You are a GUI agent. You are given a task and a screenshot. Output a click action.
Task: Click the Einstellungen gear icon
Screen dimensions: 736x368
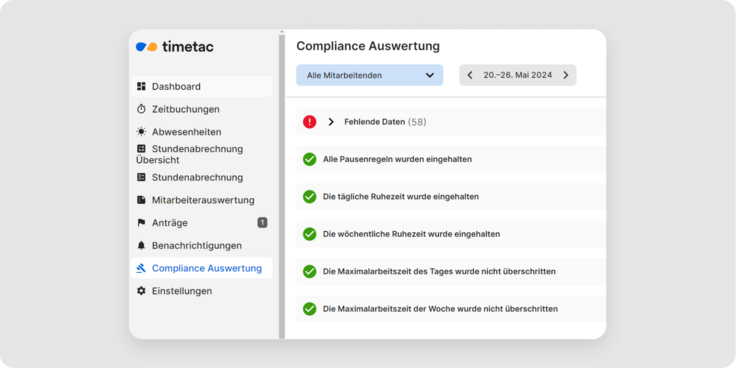pyautogui.click(x=141, y=291)
